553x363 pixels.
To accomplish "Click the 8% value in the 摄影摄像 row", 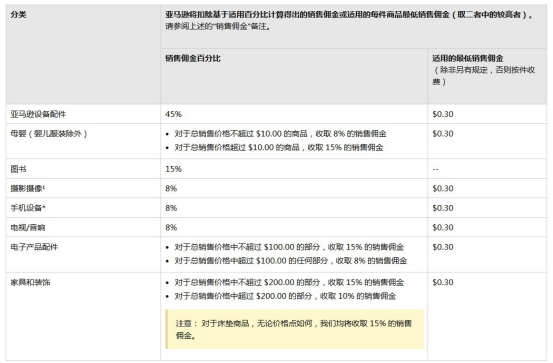I will point(171,188).
